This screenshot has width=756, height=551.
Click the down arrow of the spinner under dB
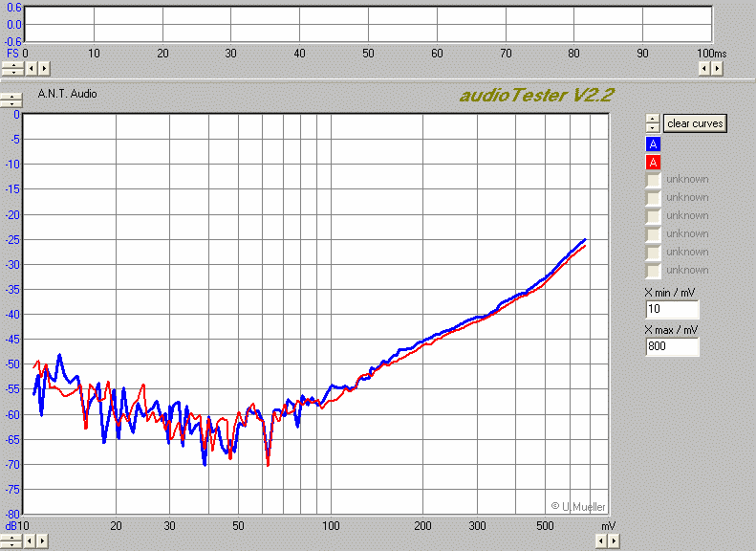click(11, 544)
